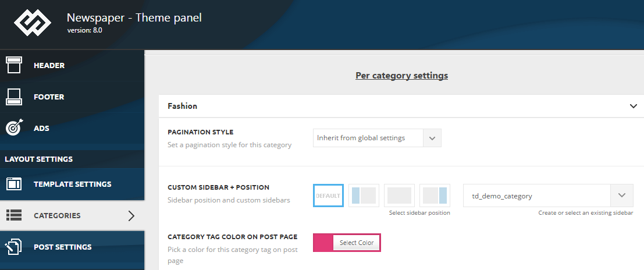Screen dimensions: 644x270
Task: Click the pink category tag color swatch
Action: [x=323, y=243]
